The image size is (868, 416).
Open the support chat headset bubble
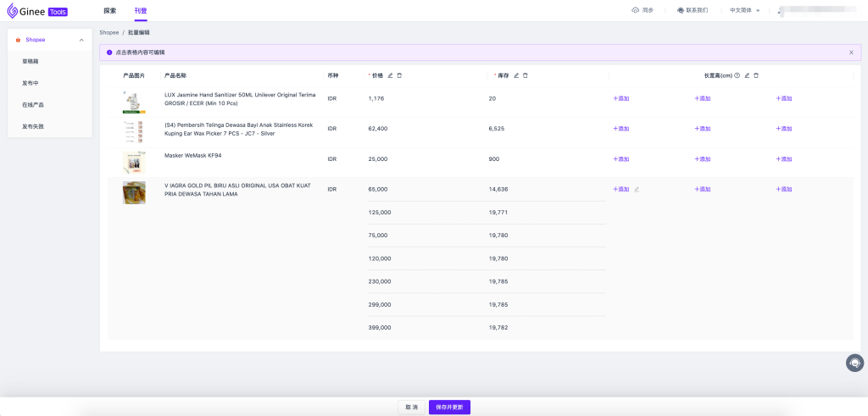pos(854,363)
